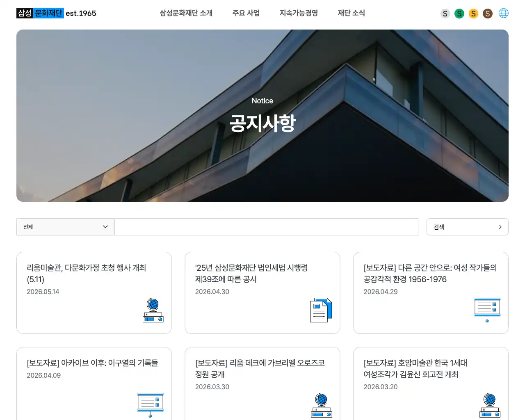Click the yellow S circle icon

(473, 14)
